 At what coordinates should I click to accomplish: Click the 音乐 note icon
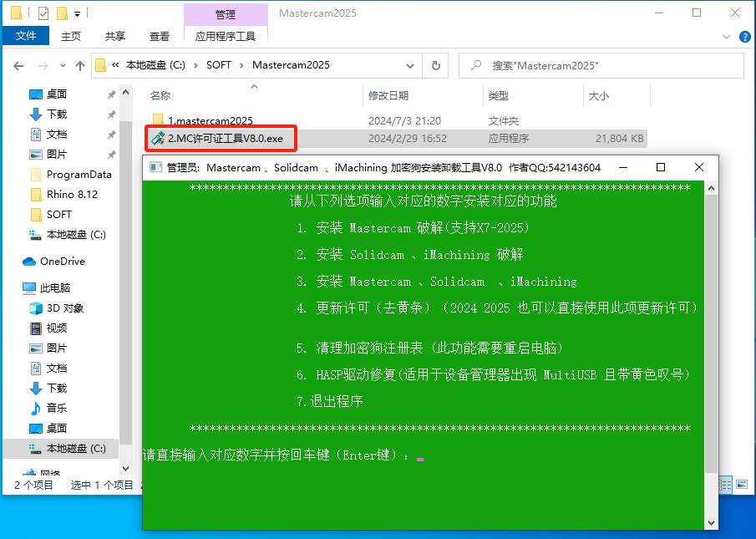click(x=36, y=409)
